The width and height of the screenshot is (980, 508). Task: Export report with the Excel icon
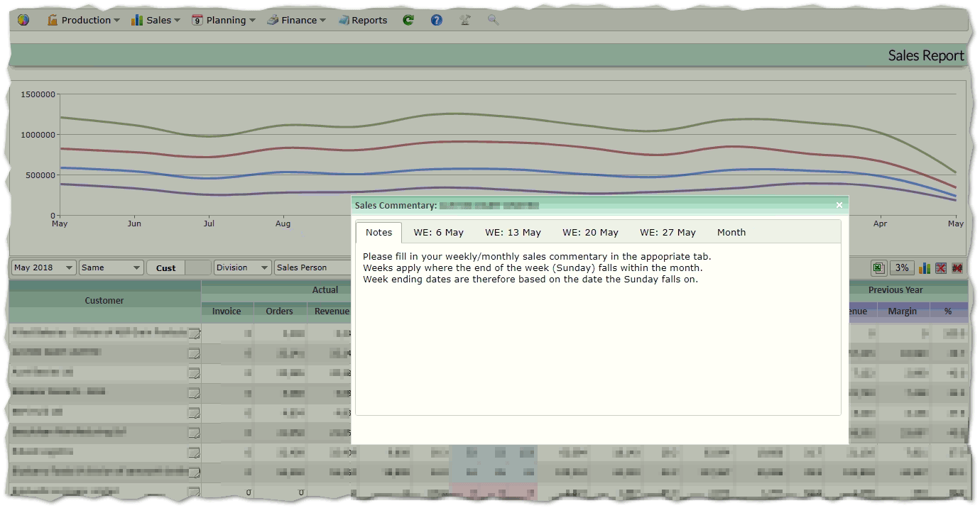pyautogui.click(x=878, y=267)
